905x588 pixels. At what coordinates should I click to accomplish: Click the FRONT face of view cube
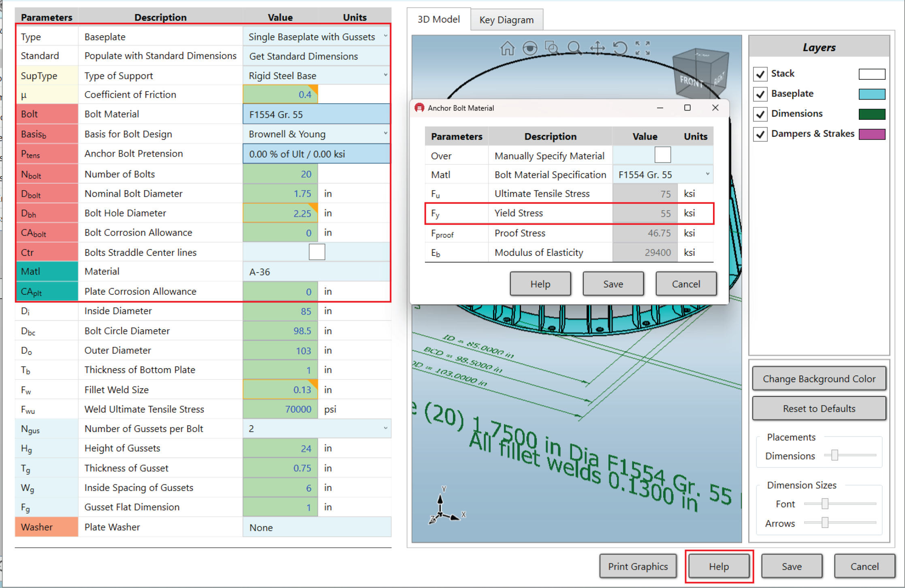pos(691,82)
